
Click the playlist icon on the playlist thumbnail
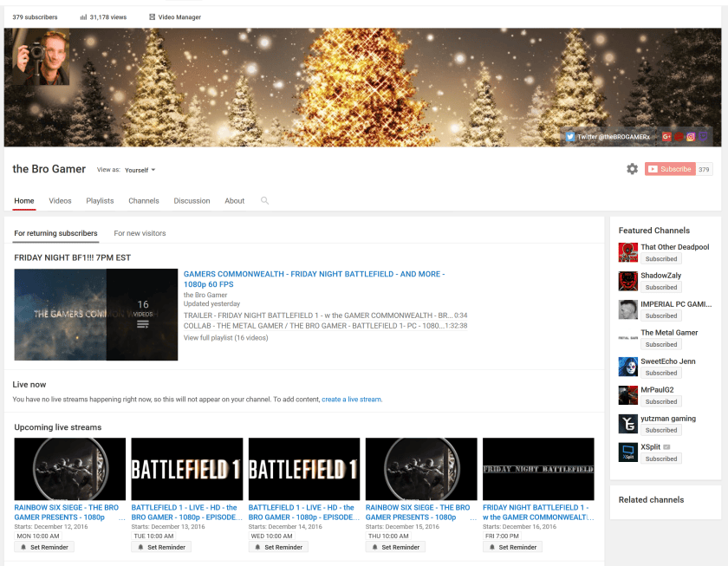click(142, 323)
